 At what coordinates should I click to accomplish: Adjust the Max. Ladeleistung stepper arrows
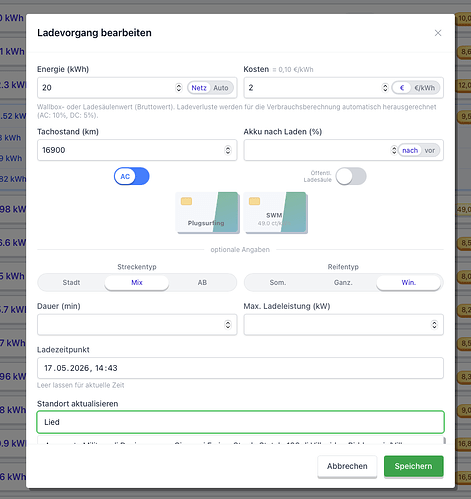434,325
